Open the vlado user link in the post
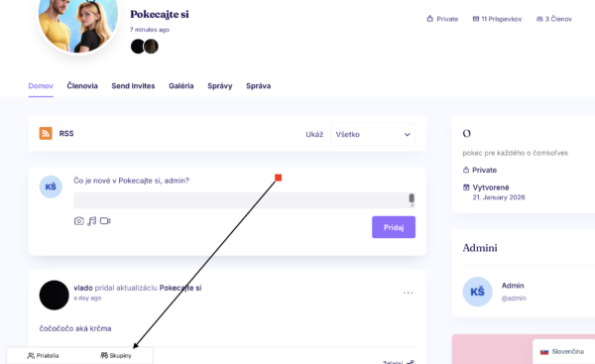The image size is (595, 364). click(x=83, y=288)
